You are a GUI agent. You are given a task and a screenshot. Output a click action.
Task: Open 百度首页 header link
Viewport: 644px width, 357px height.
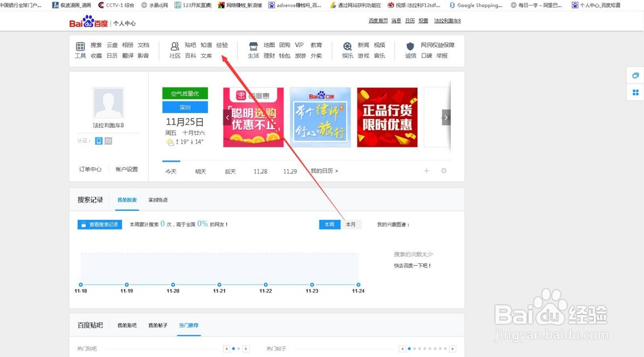(x=378, y=21)
